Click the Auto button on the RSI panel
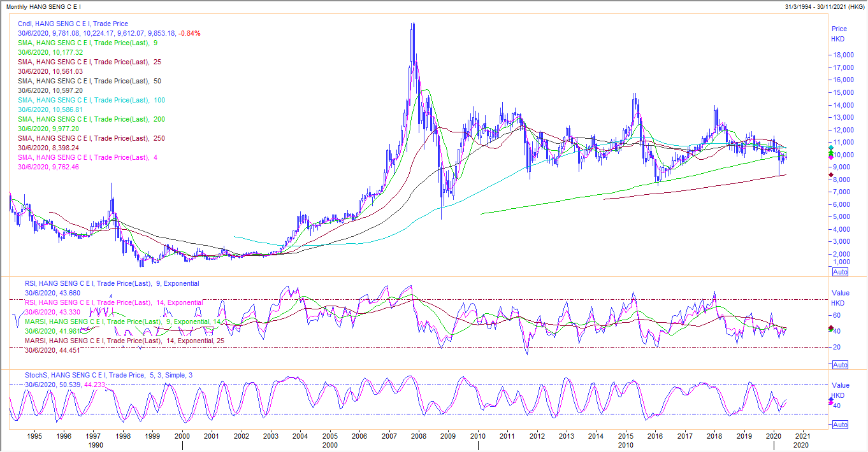 pyautogui.click(x=840, y=365)
